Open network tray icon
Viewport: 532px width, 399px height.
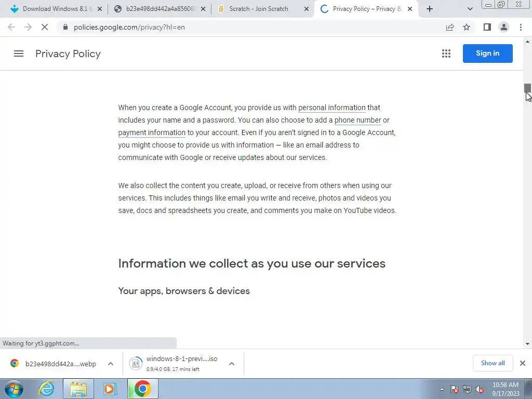click(467, 389)
